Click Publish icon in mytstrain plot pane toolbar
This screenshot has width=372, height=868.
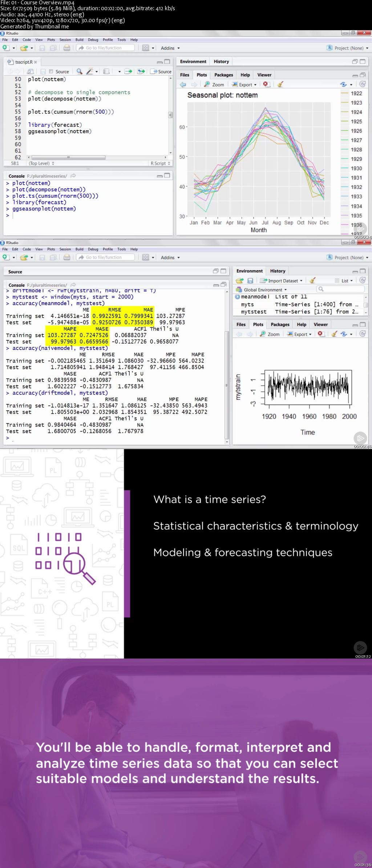coord(344,334)
